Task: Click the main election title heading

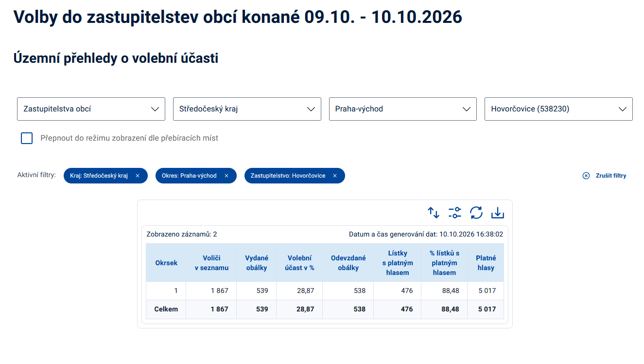Action: click(x=238, y=17)
